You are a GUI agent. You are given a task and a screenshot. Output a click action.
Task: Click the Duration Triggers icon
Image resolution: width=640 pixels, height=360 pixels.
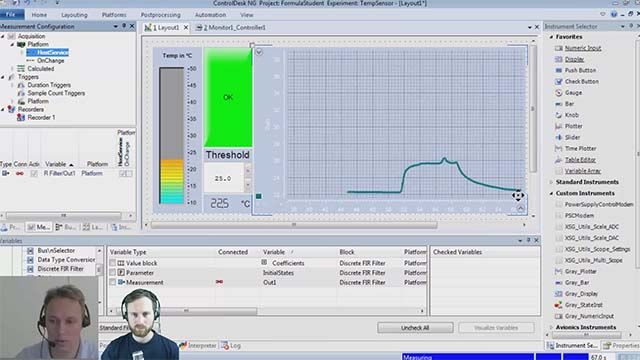point(21,85)
